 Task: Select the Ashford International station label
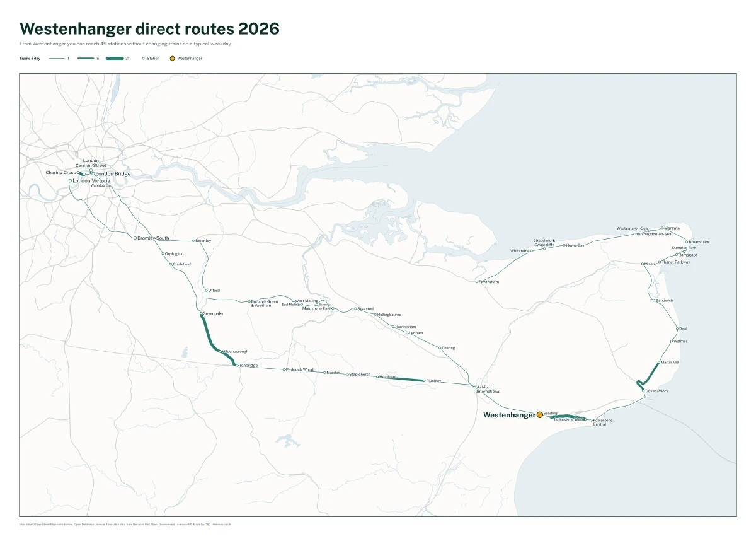click(488, 389)
